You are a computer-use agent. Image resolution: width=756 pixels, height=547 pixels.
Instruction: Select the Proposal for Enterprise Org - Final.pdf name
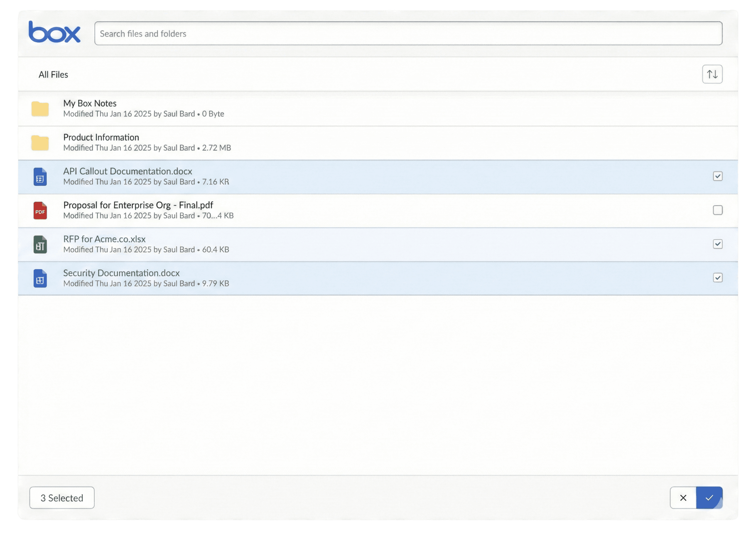coord(138,205)
